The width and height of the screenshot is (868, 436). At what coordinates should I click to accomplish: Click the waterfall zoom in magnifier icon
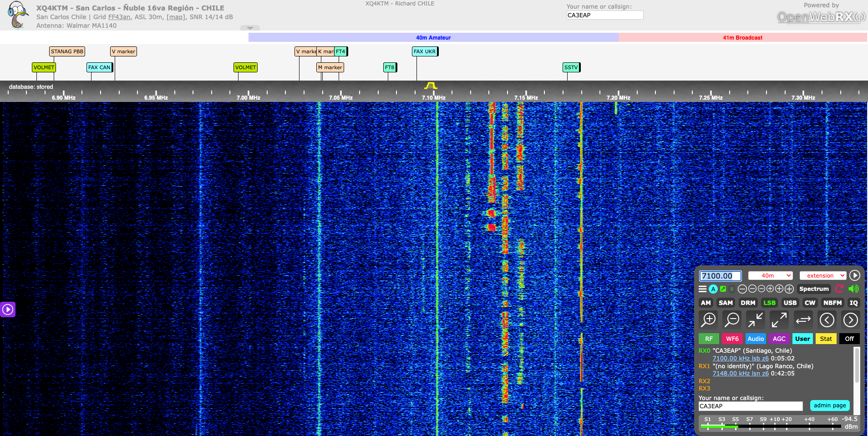tap(709, 320)
